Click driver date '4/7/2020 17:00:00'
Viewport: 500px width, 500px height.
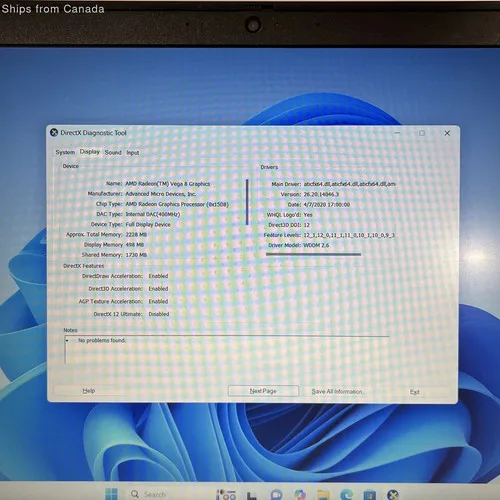[327, 204]
